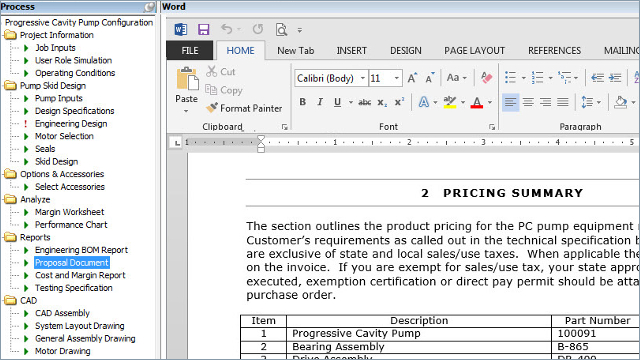Apply red font color
This screenshot has width=640, height=360.
477,102
